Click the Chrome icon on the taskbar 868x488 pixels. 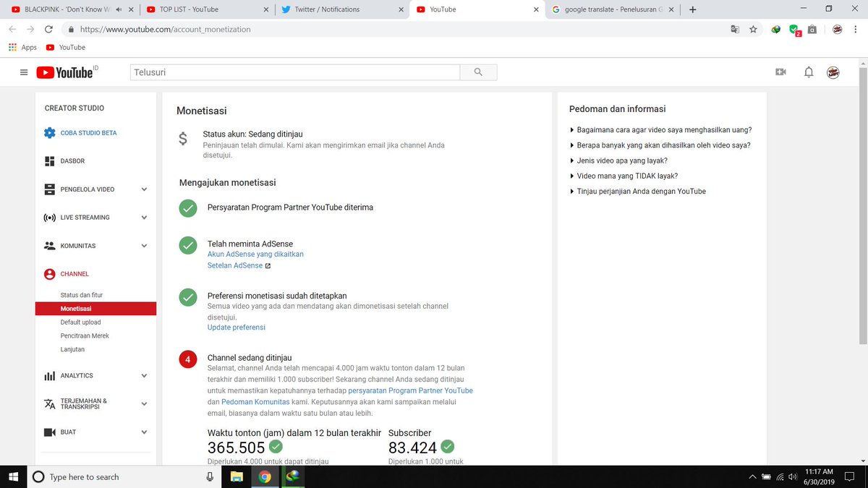click(265, 477)
